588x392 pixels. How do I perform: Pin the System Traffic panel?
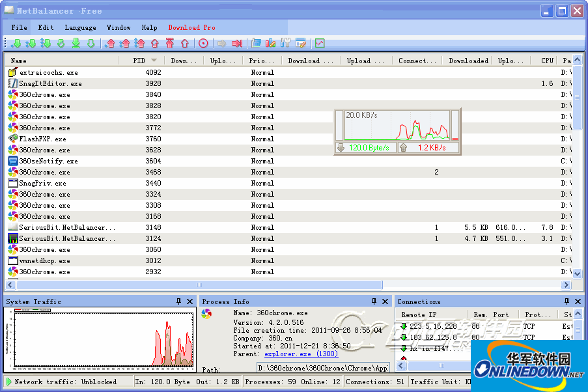[x=178, y=301]
